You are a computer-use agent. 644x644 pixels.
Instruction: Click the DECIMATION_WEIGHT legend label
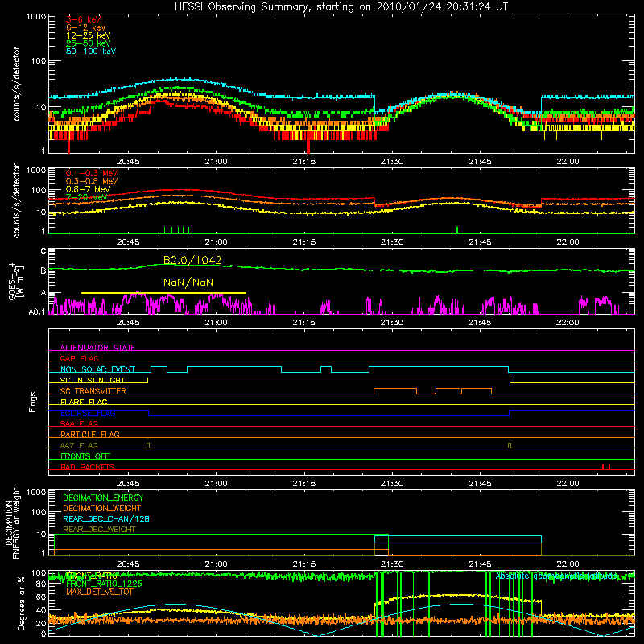[102, 508]
